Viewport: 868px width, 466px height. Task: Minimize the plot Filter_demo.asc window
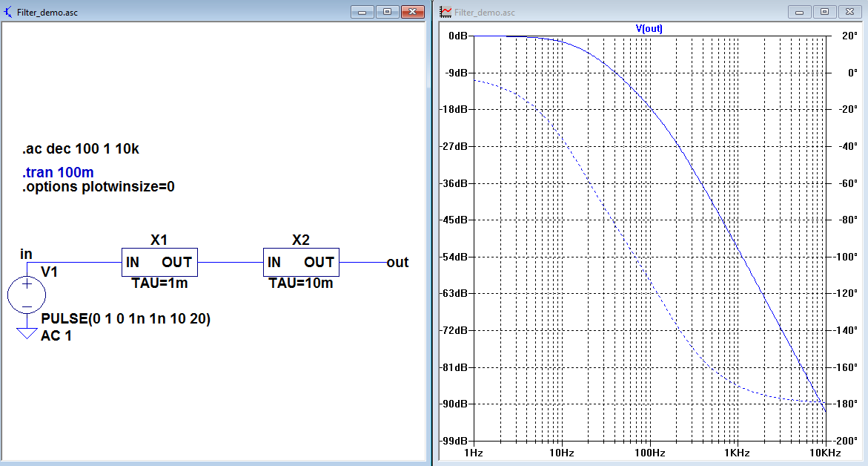pyautogui.click(x=799, y=12)
